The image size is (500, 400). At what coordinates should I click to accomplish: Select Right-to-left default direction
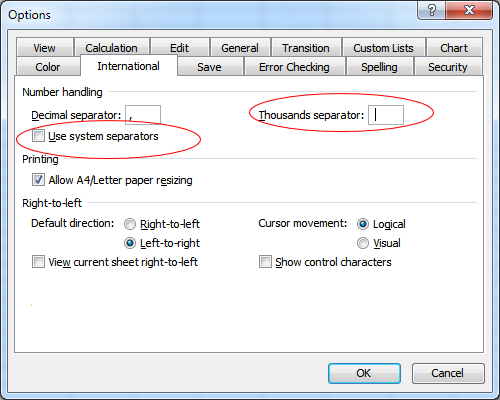pyautogui.click(x=130, y=224)
